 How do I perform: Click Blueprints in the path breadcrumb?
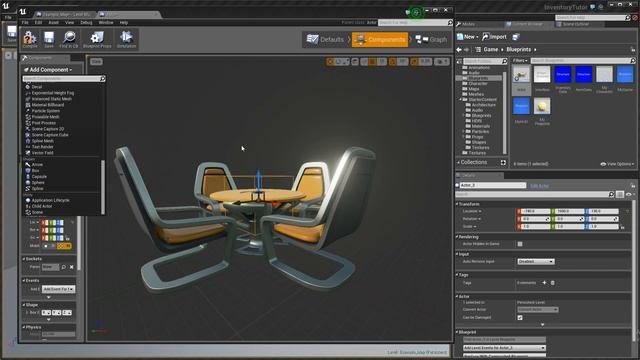(519, 49)
